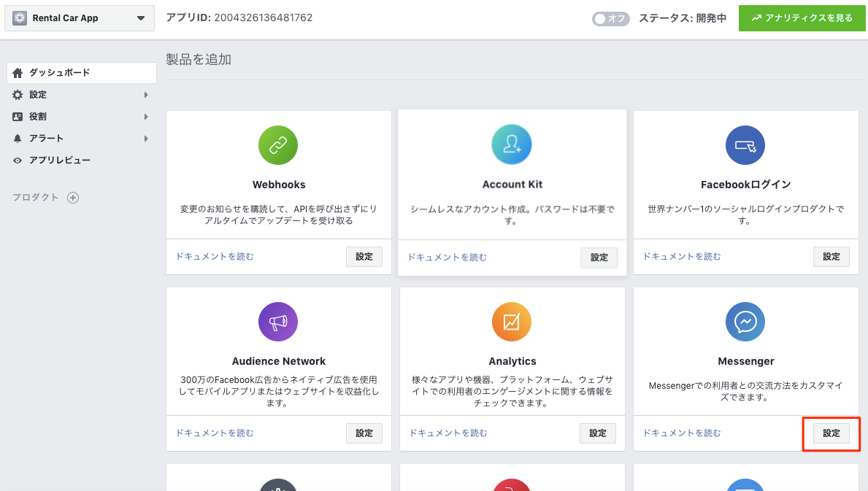Open 設定 in the sidebar menu
The width and height of the screenshot is (868, 491).
81,95
